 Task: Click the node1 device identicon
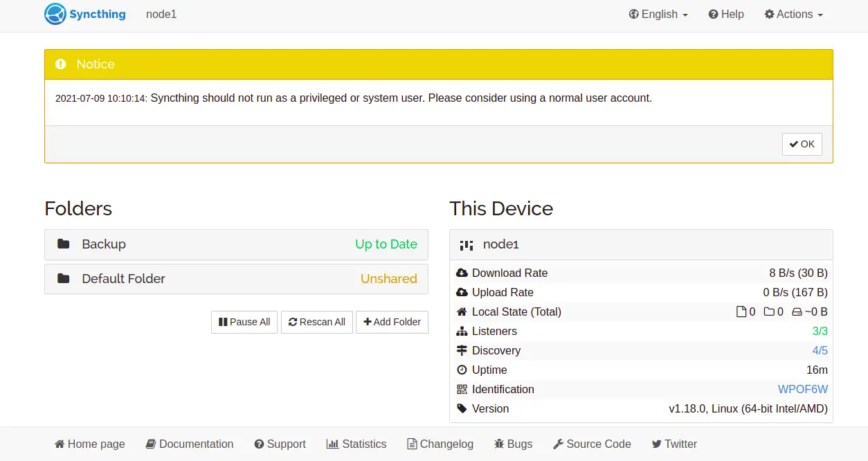[467, 244]
